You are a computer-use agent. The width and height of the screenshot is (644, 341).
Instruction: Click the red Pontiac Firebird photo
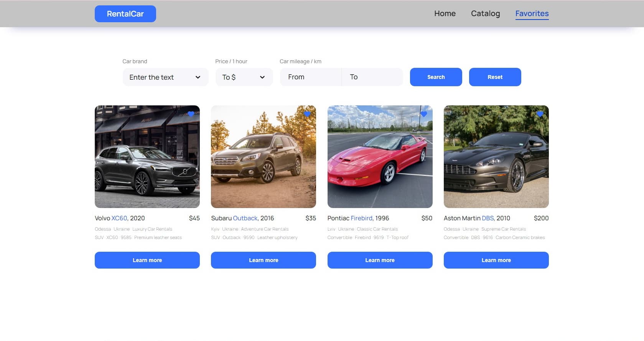click(x=380, y=157)
